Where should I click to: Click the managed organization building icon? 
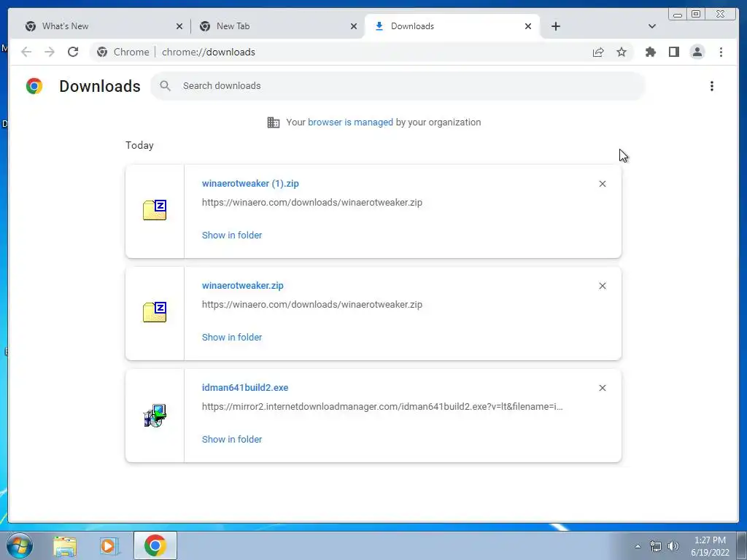tap(274, 122)
